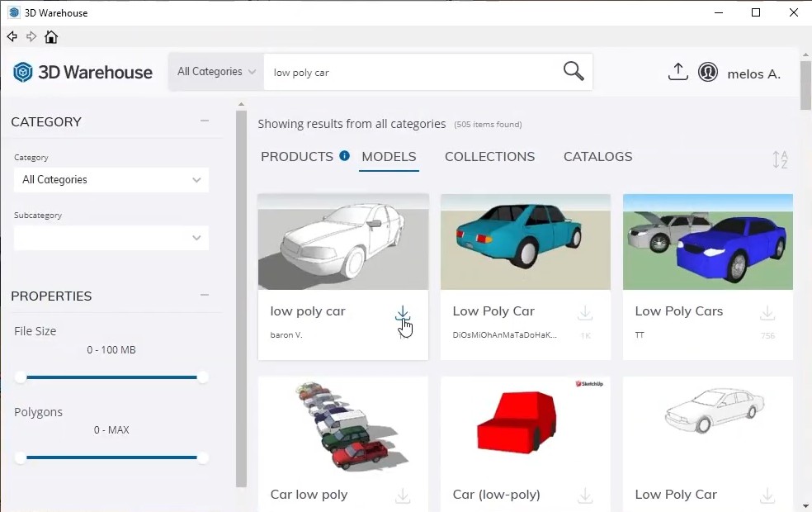The width and height of the screenshot is (812, 512).
Task: Download the 'Car (low-poly)' model
Action: click(585, 495)
